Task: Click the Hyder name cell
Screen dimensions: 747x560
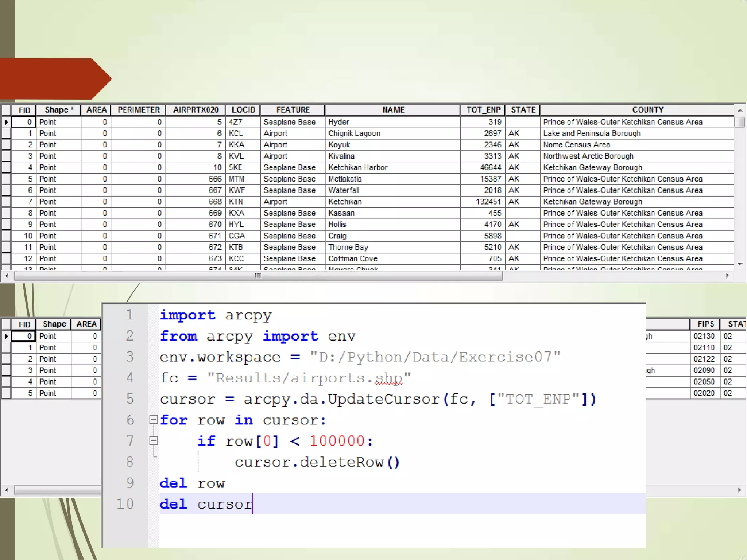Action: (392, 122)
